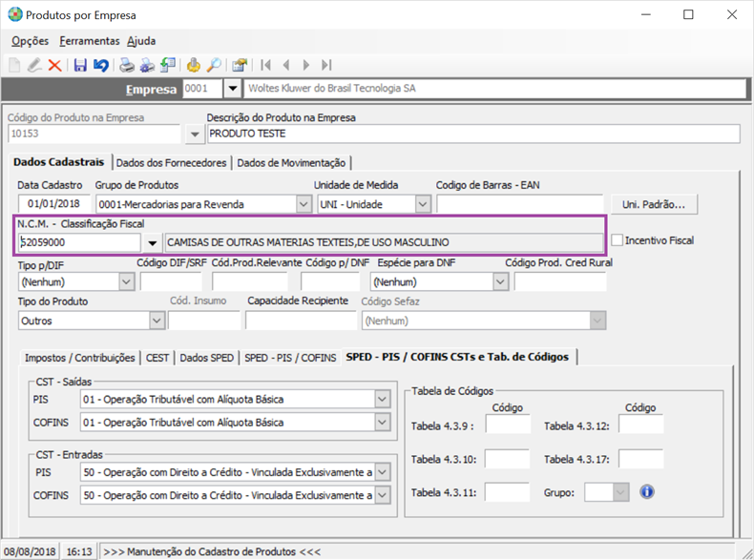Expand the Grupo de Produtos dropdown

tap(303, 204)
